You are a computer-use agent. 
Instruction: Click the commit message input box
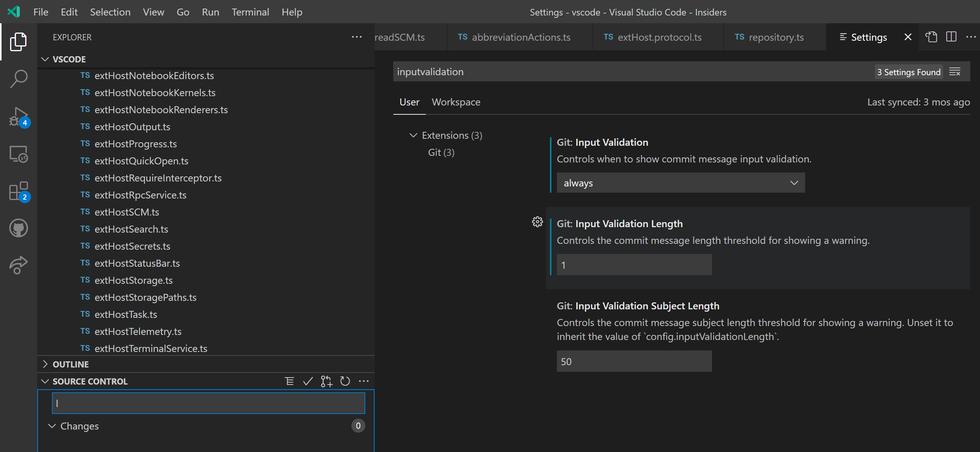tap(208, 403)
